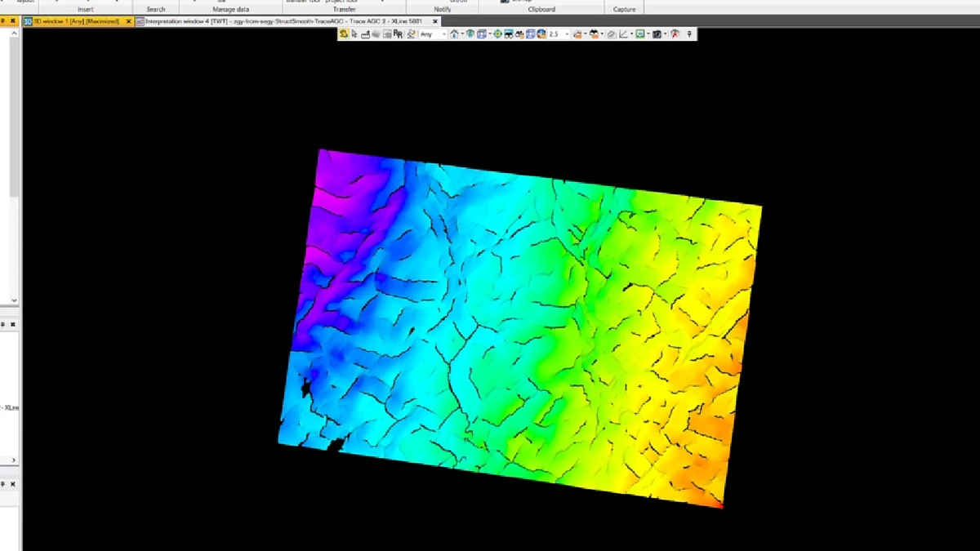This screenshot has height=551, width=980.
Task: Click the Transfer group label
Action: click(344, 9)
